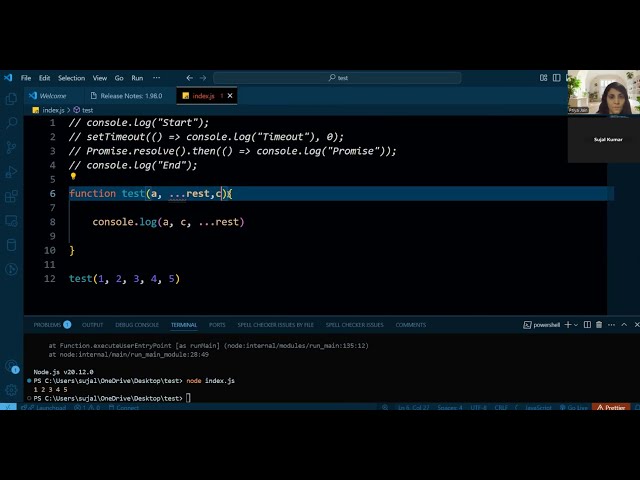Change JavaScript language mode in status bar
The width and height of the screenshot is (640, 480).
pyautogui.click(x=538, y=407)
